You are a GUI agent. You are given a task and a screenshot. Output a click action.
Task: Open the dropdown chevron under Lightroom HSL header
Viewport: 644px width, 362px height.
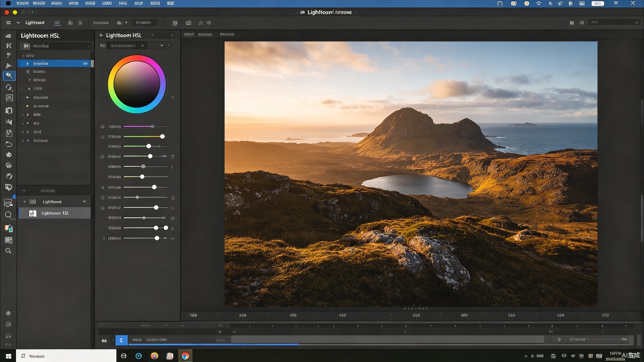tap(161, 45)
